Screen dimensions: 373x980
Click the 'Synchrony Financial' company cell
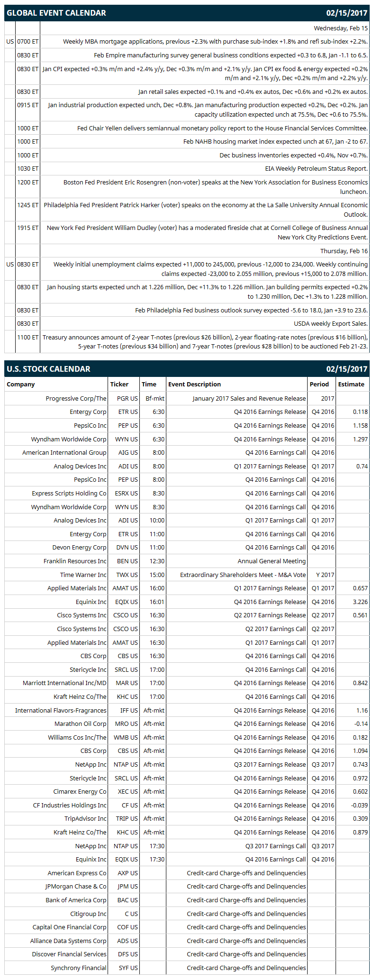pyautogui.click(x=79, y=968)
